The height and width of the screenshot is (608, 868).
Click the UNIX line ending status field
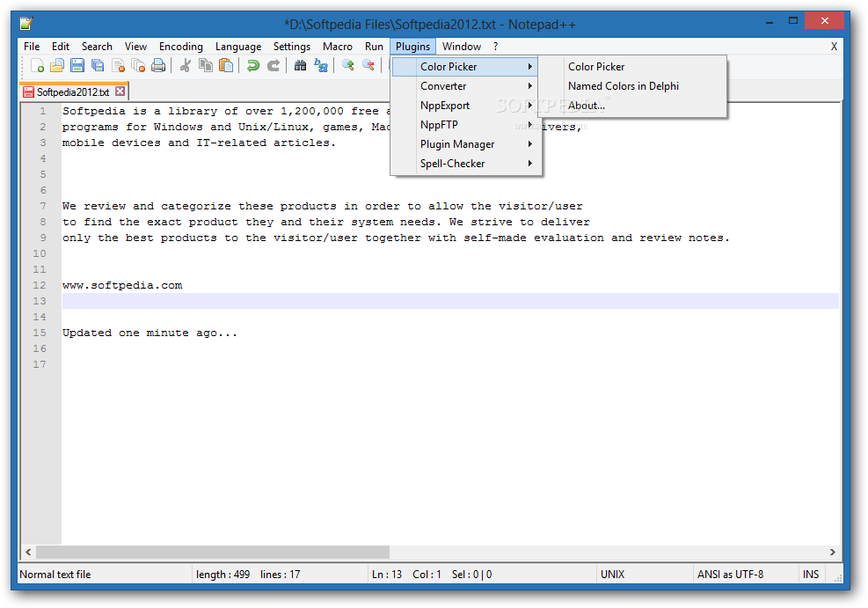[645, 575]
